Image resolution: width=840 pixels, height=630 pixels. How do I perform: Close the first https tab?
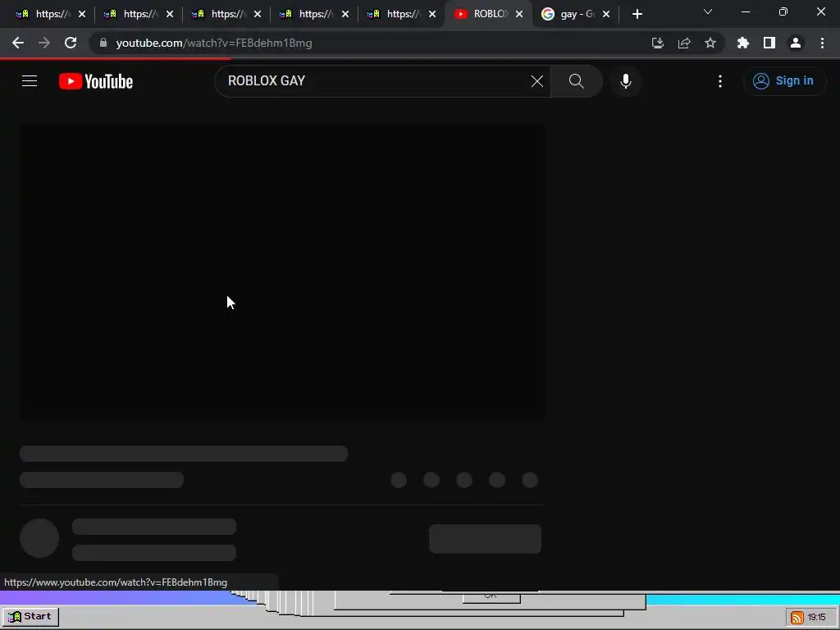tap(82, 15)
